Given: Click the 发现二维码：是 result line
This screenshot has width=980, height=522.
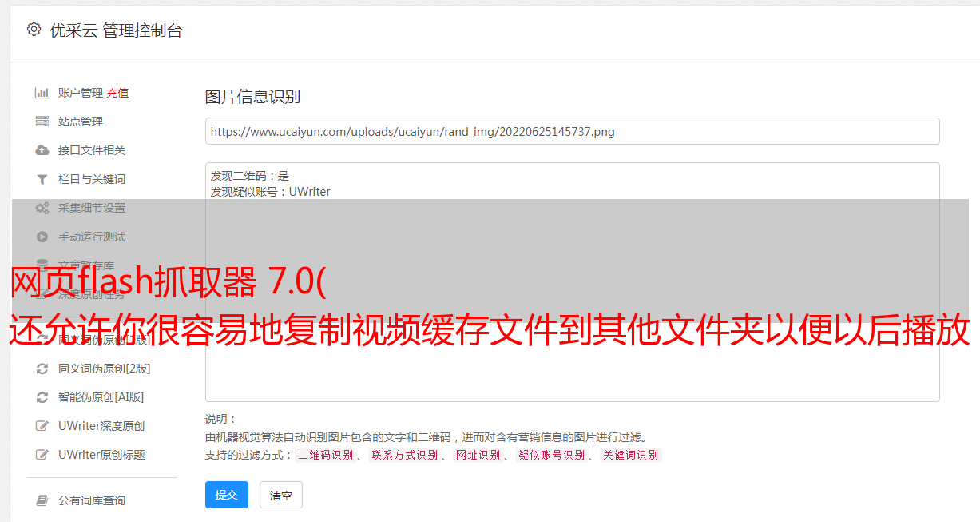Looking at the screenshot, I should [249, 176].
